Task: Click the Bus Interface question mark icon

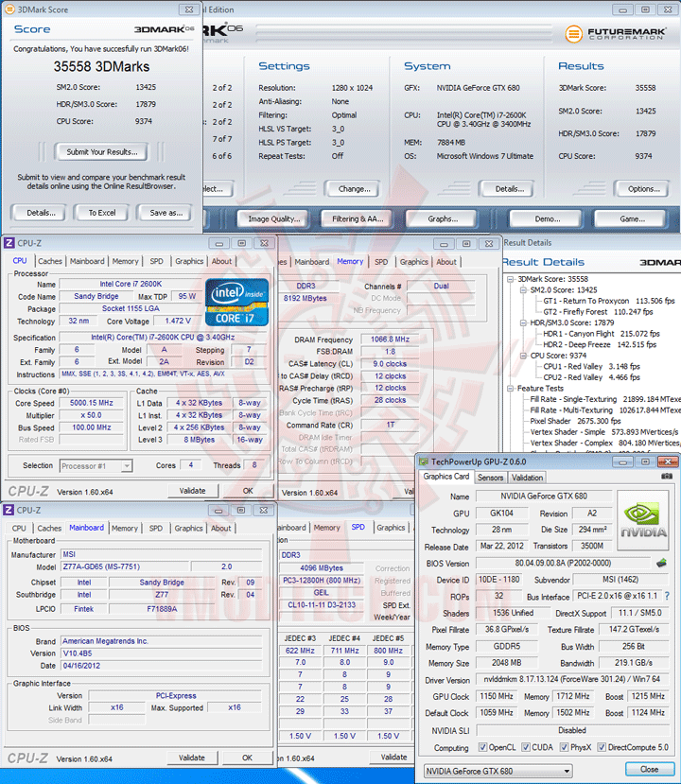Action: 667,596
